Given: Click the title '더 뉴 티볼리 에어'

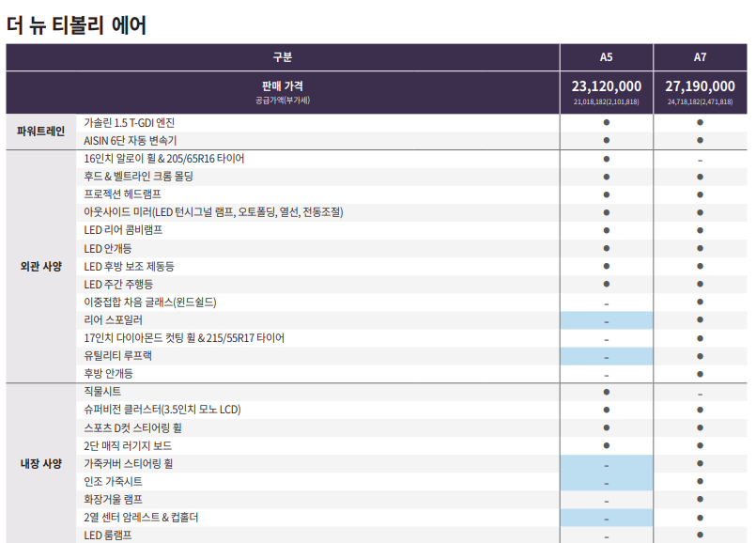Looking at the screenshot, I should pos(76,24).
